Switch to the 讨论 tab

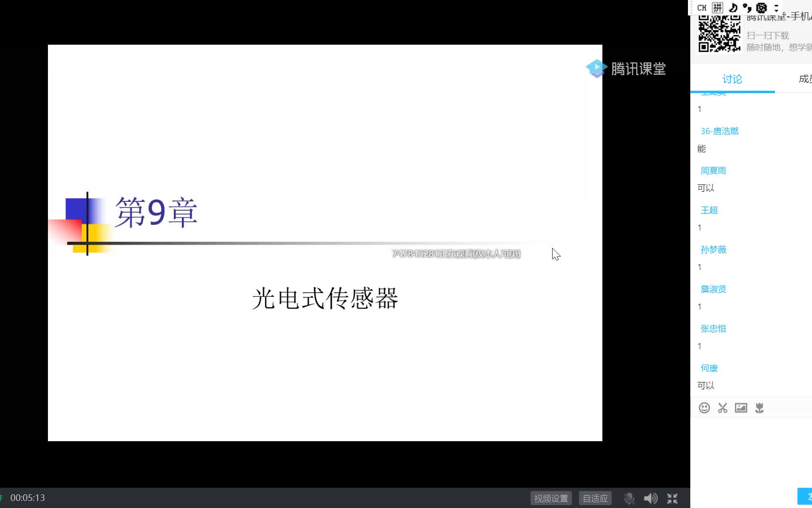pos(732,79)
